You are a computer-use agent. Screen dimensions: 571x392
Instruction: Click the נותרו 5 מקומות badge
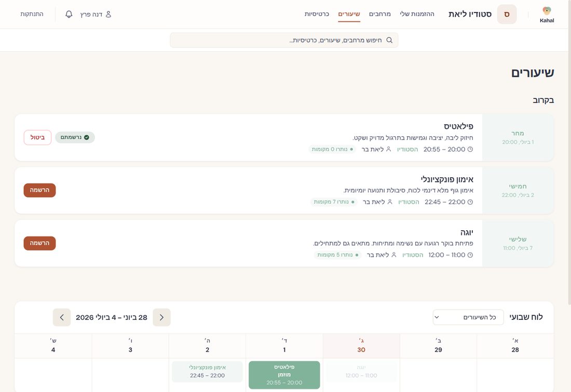coord(337,255)
